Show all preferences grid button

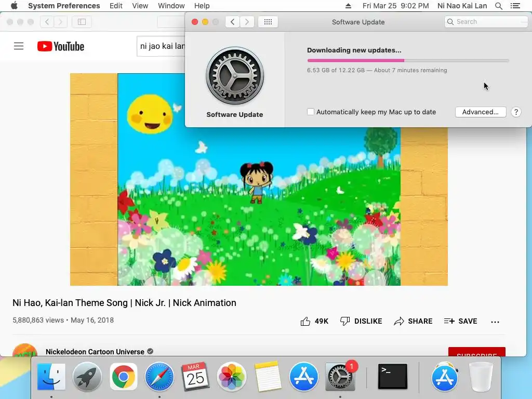pos(268,22)
